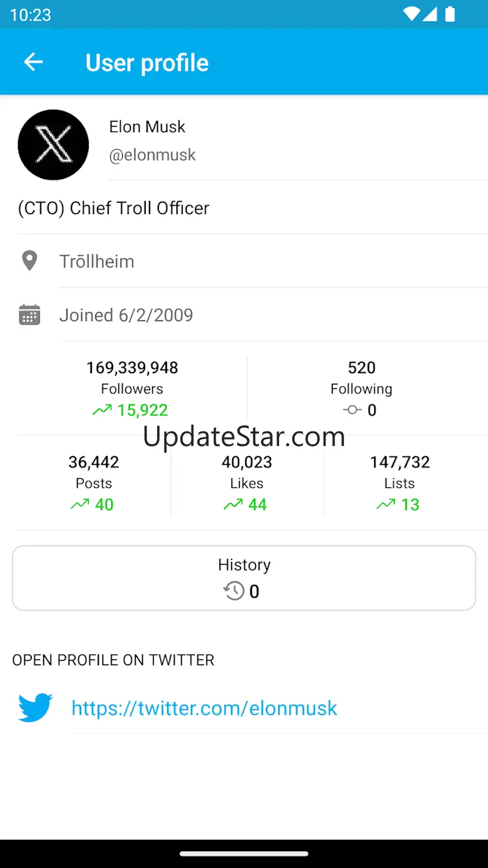This screenshot has height=868, width=488.
Task: Select the 36,442 Posts stat
Action: click(94, 462)
